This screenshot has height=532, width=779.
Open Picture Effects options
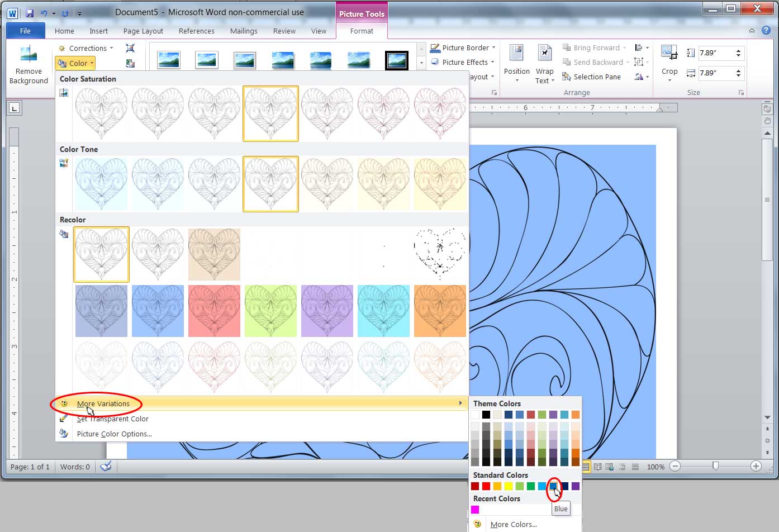(x=462, y=62)
